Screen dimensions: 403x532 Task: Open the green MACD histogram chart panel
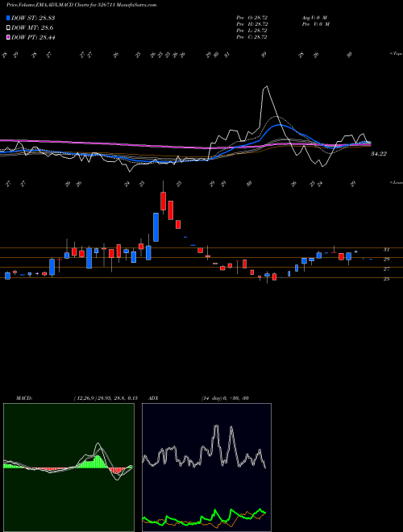click(69, 468)
